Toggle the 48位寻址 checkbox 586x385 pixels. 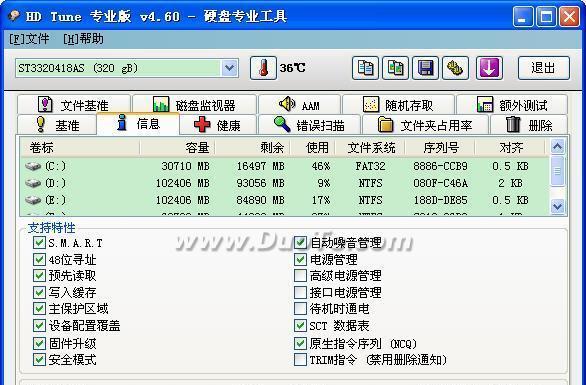(39, 259)
